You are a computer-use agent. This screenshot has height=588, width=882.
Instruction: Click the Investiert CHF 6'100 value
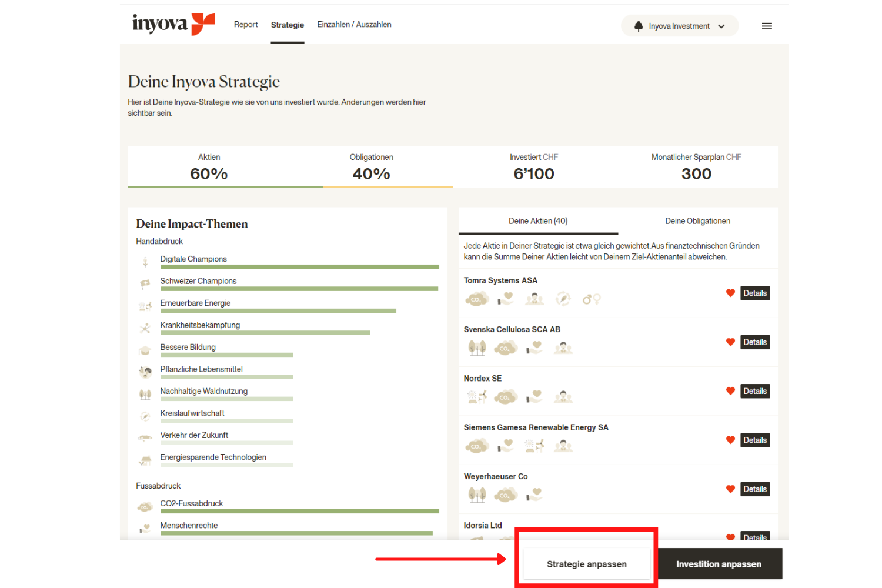click(x=534, y=174)
